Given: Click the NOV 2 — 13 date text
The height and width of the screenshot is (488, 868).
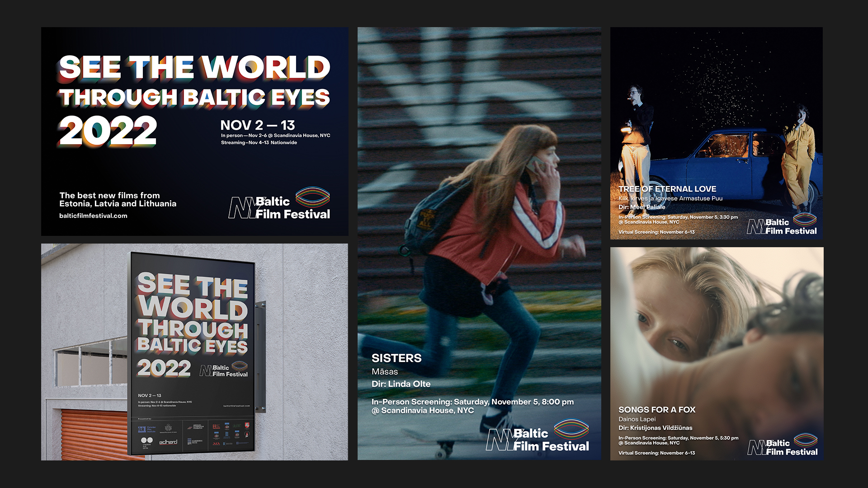Looking at the screenshot, I should click(257, 125).
